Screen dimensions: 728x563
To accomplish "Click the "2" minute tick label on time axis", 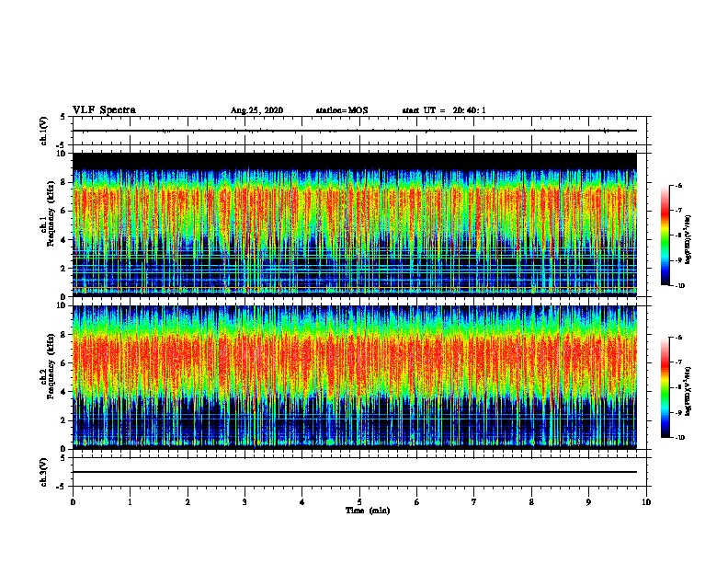I will (x=188, y=502).
